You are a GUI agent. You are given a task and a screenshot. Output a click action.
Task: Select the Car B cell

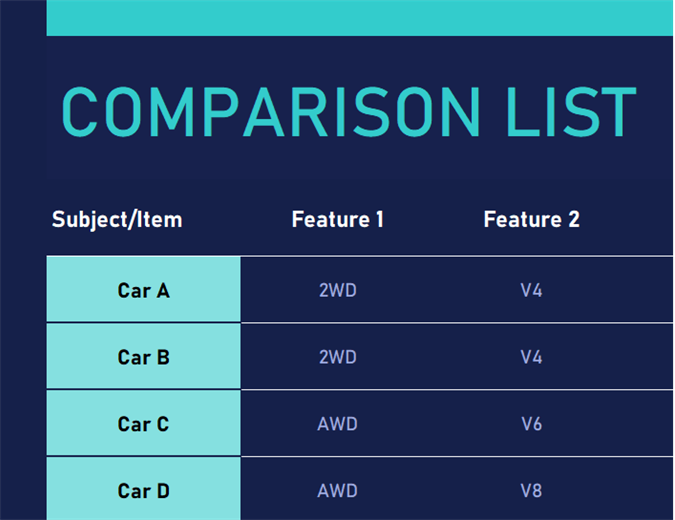pyautogui.click(x=143, y=357)
